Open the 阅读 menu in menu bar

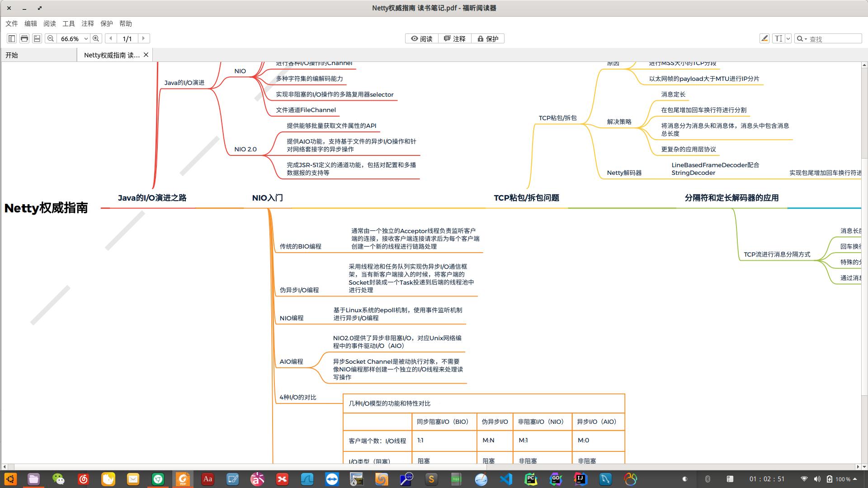[50, 23]
